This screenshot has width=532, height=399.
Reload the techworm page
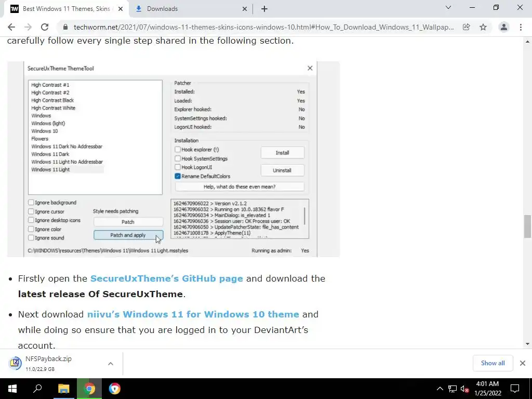coord(45,27)
